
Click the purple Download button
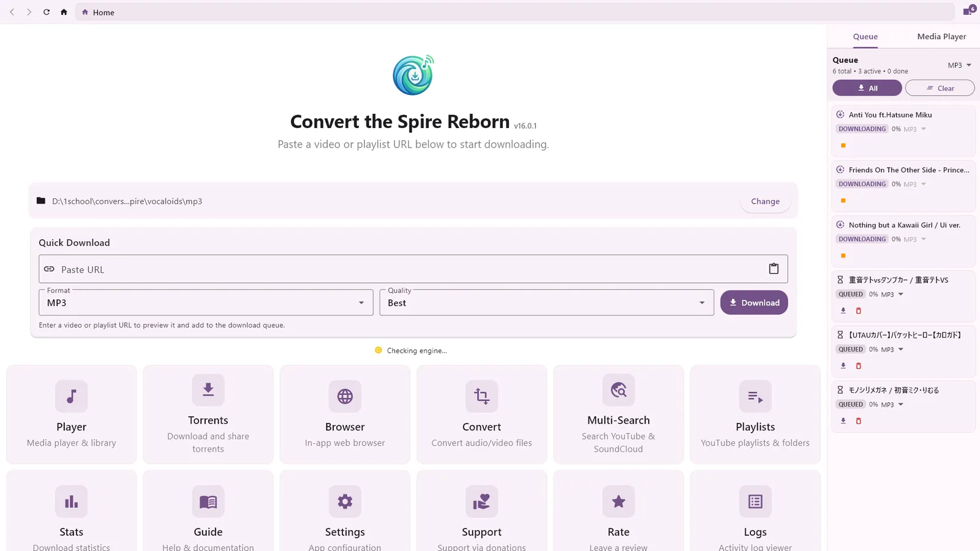pyautogui.click(x=754, y=302)
